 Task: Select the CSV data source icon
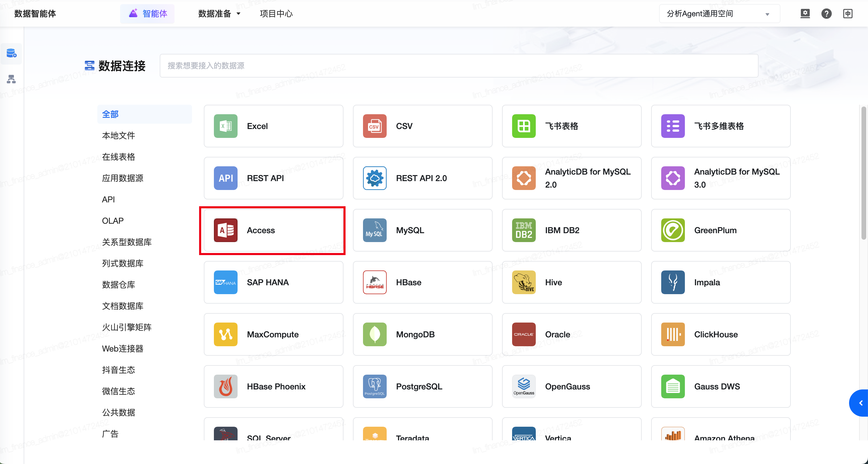point(374,126)
